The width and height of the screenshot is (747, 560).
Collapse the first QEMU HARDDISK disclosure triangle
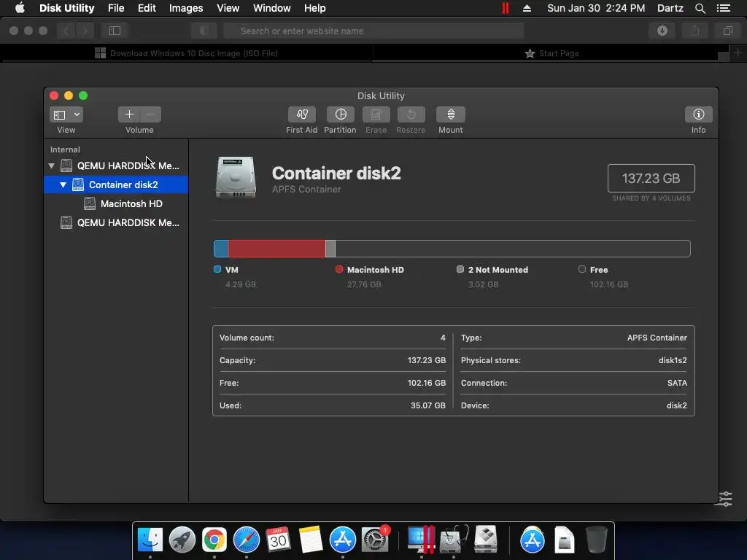(52, 166)
